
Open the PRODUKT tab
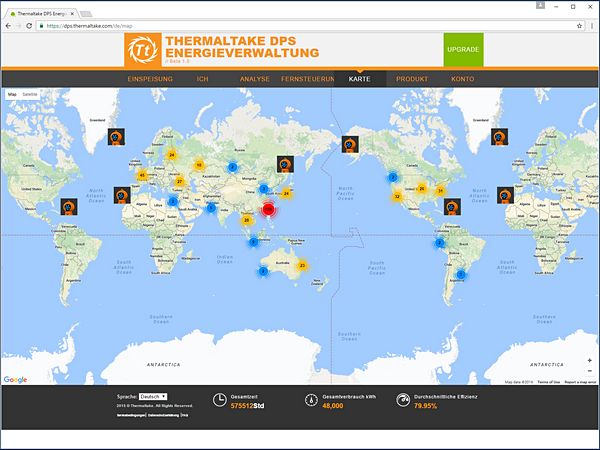click(412, 79)
